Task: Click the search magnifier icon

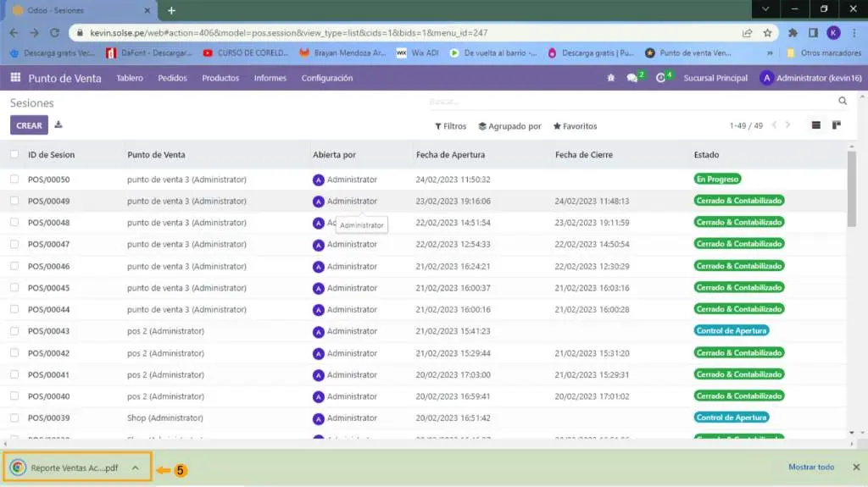Action: tap(843, 101)
